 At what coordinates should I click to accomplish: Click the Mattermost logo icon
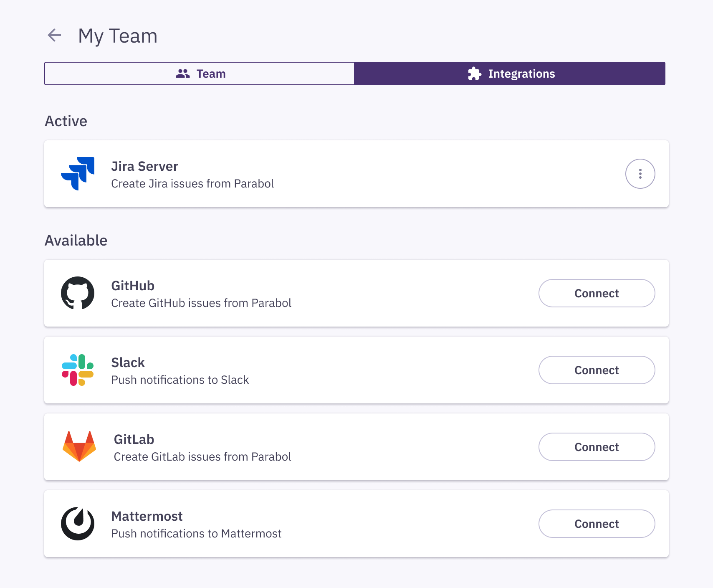[x=78, y=524]
